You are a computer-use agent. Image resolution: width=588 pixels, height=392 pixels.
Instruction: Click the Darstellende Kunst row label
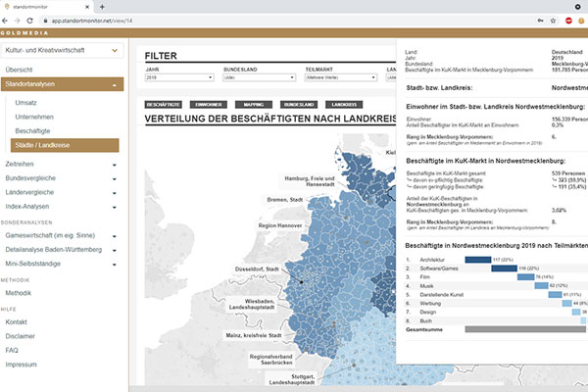click(x=442, y=295)
